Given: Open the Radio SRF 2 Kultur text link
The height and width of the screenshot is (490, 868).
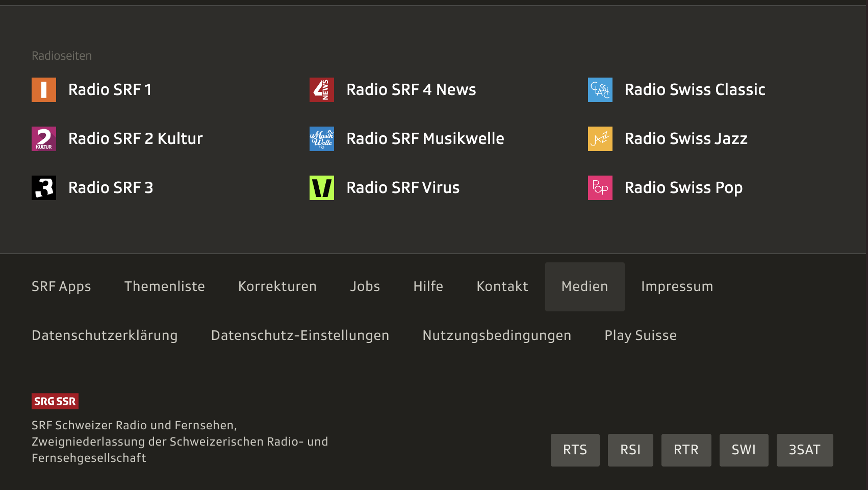Looking at the screenshot, I should (x=136, y=139).
